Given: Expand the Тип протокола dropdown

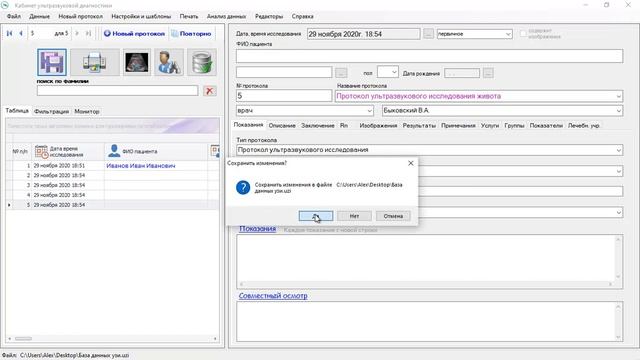Looking at the screenshot, I should [x=618, y=150].
